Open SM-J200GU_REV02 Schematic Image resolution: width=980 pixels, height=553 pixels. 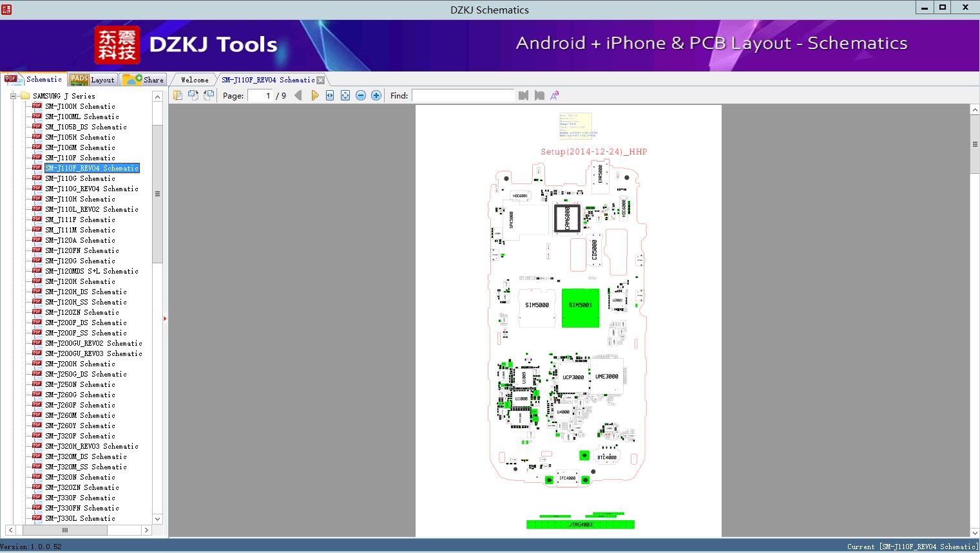93,343
